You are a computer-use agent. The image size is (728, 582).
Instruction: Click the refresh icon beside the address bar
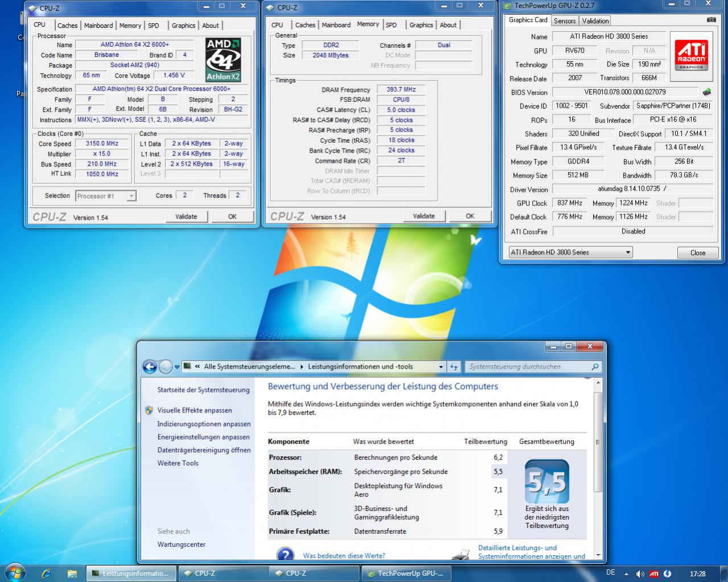[454, 367]
